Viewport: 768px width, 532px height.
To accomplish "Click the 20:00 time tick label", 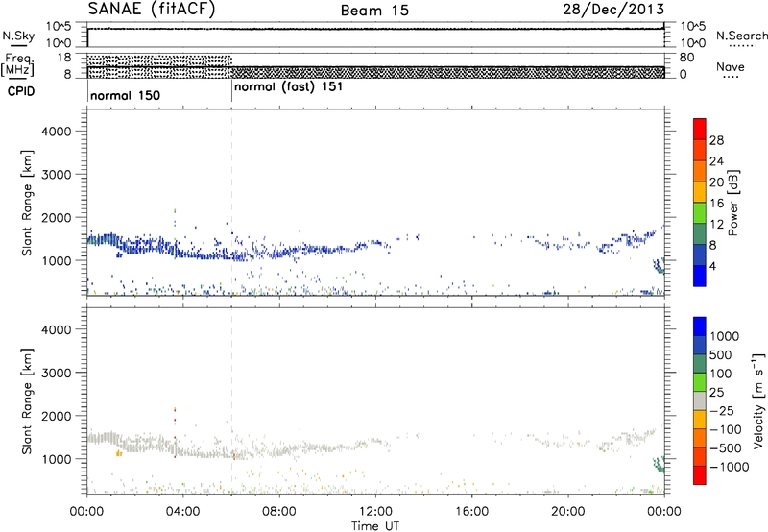I will click(568, 512).
